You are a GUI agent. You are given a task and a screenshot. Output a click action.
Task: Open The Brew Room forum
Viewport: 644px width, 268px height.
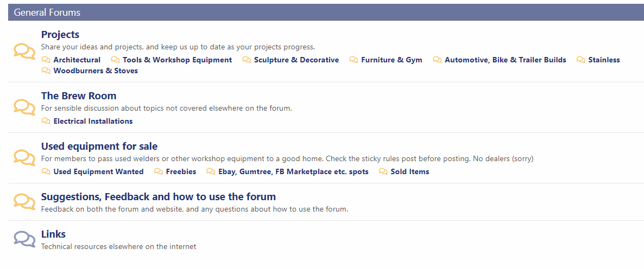pyautogui.click(x=79, y=95)
